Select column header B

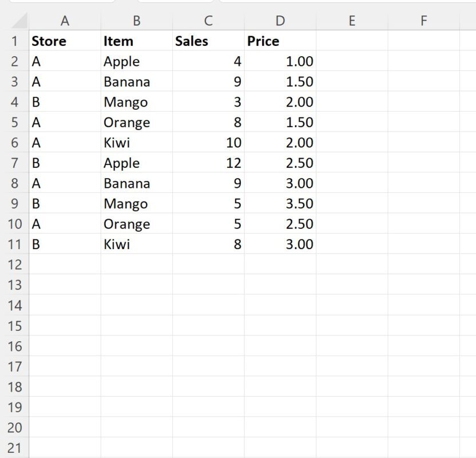(x=137, y=21)
